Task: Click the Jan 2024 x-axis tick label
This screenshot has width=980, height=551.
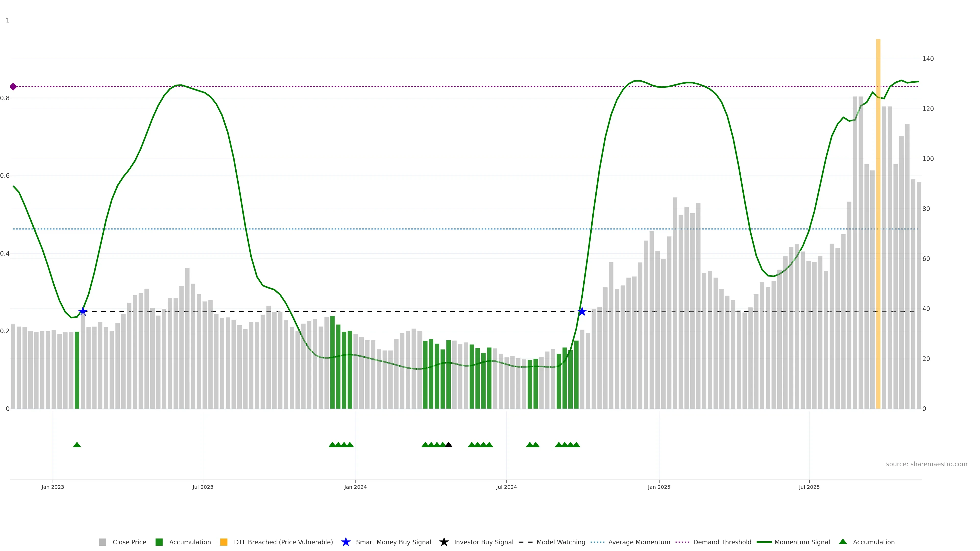Action: [355, 487]
